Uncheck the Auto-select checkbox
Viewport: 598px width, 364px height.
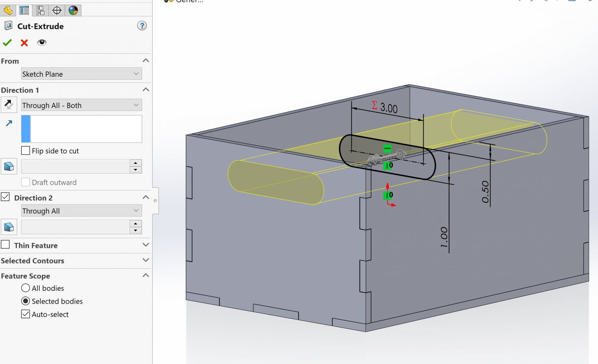(x=25, y=314)
